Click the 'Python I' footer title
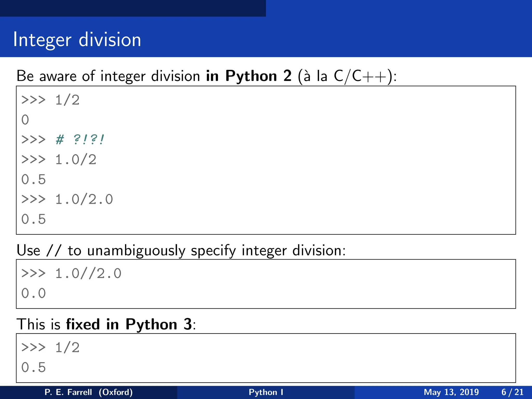Viewport: 532px width, 399px height. 266,392
